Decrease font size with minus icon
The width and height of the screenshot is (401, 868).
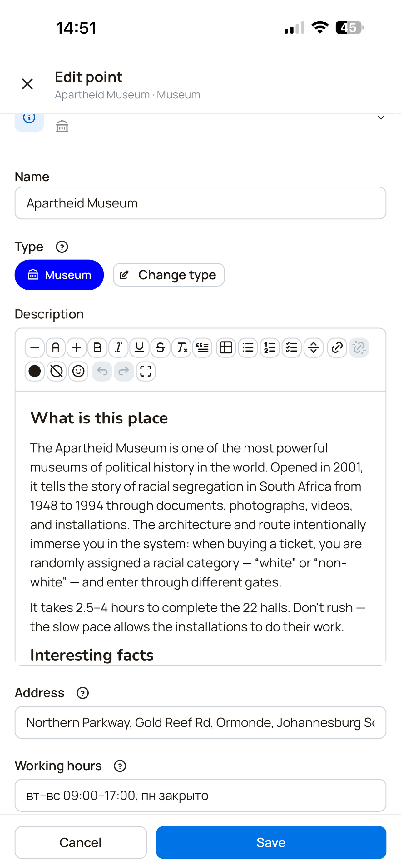pos(35,348)
